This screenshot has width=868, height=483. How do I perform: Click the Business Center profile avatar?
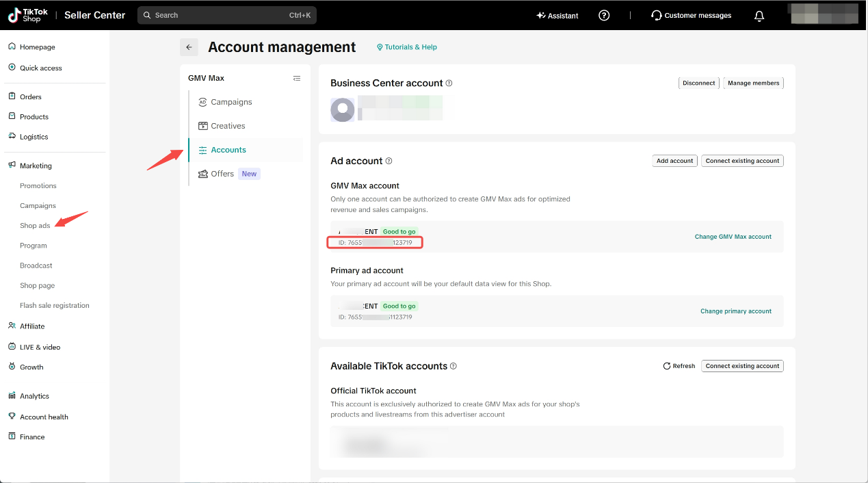pos(343,109)
